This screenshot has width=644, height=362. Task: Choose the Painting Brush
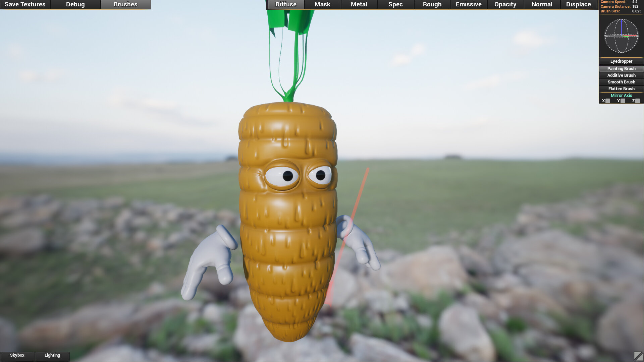(x=621, y=69)
